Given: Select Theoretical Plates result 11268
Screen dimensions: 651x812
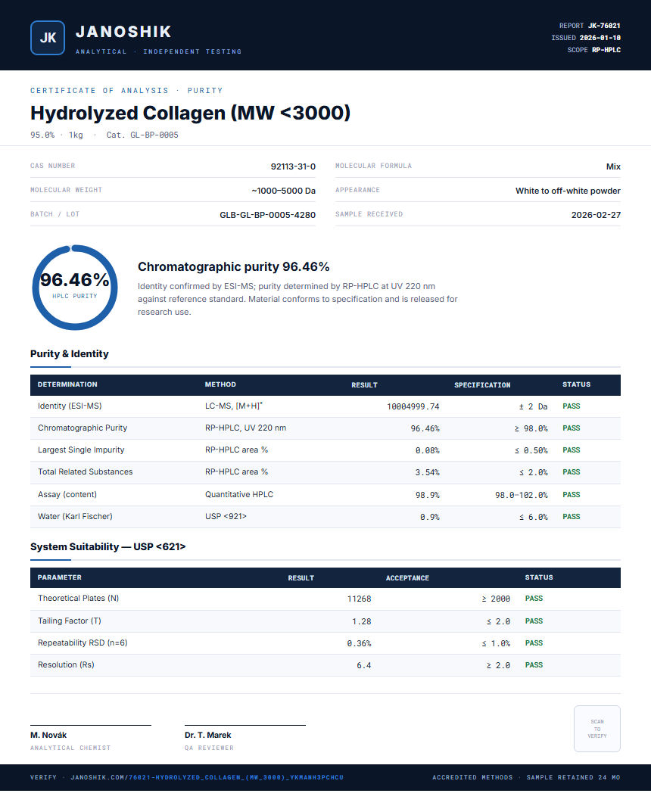Looking at the screenshot, I should (359, 599).
